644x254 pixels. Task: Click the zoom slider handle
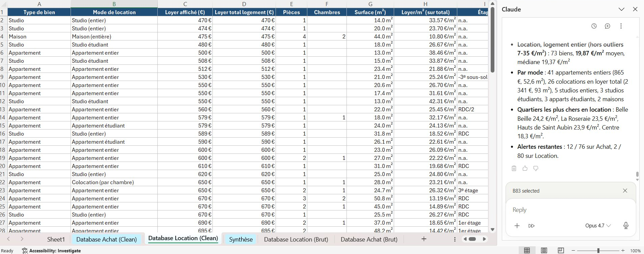pos(598,251)
